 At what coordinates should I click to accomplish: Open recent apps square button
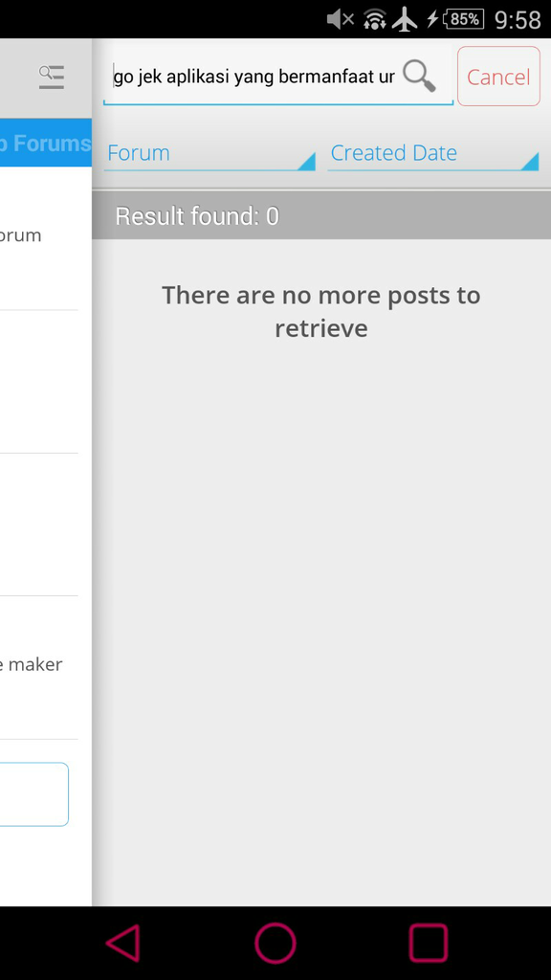tap(429, 943)
